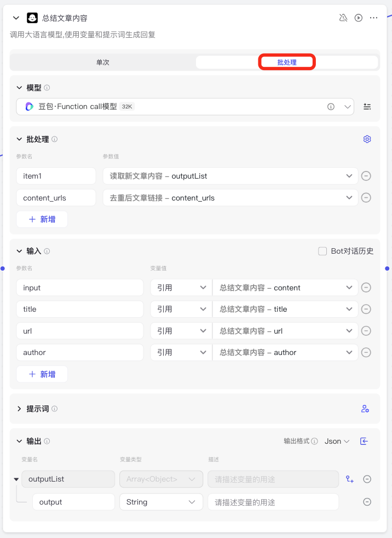
Task: Show info tooltip next to 输出 heading
Action: [x=47, y=441]
